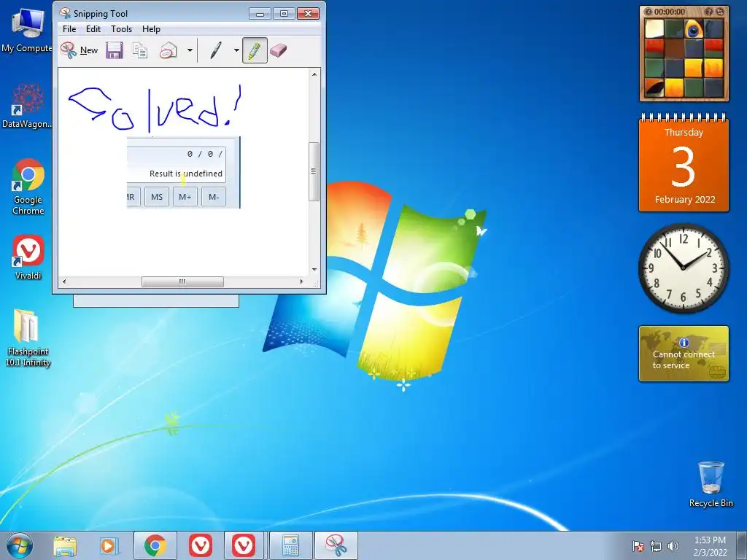
Task: Close the Snipping Tool window
Action: pyautogui.click(x=308, y=13)
